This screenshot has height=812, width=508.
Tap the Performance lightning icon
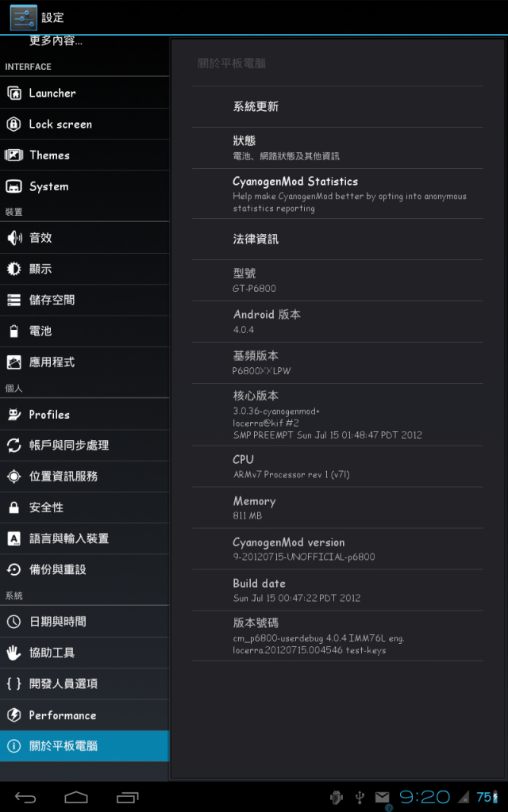point(14,715)
